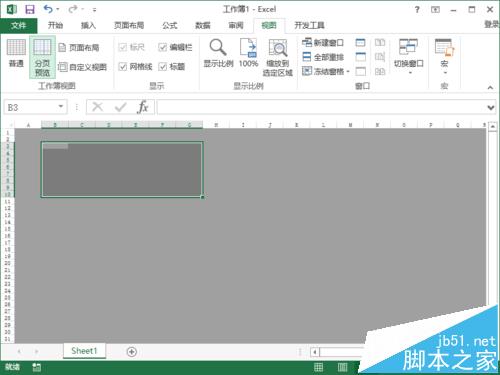Toggle the 编辑栏 (Formula Bar) checkbox

(x=163, y=47)
